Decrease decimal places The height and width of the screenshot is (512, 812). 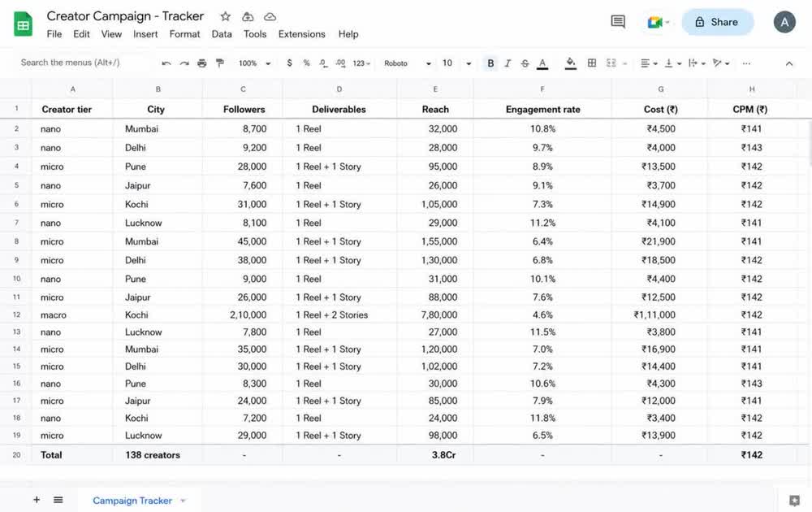(323, 63)
